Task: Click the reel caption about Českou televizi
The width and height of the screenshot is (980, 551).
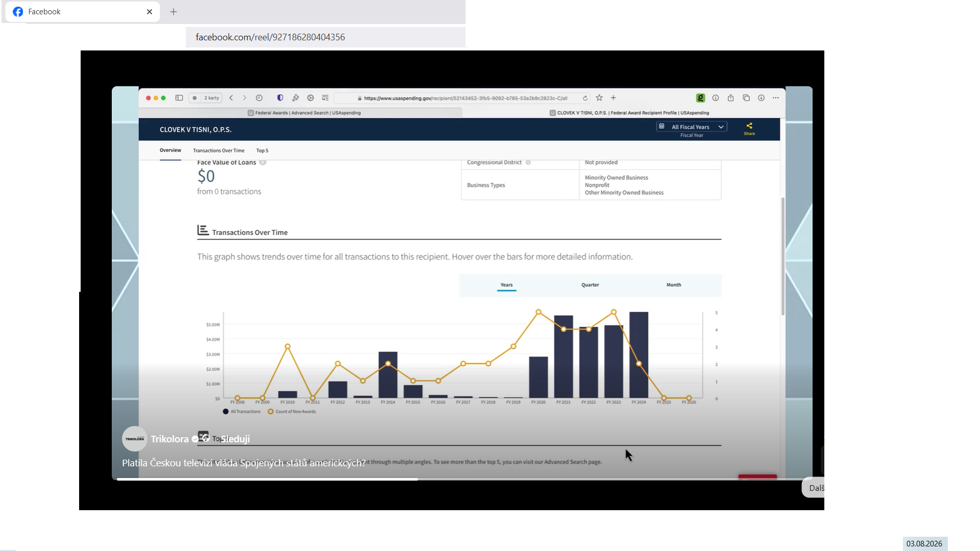Action: click(x=244, y=463)
